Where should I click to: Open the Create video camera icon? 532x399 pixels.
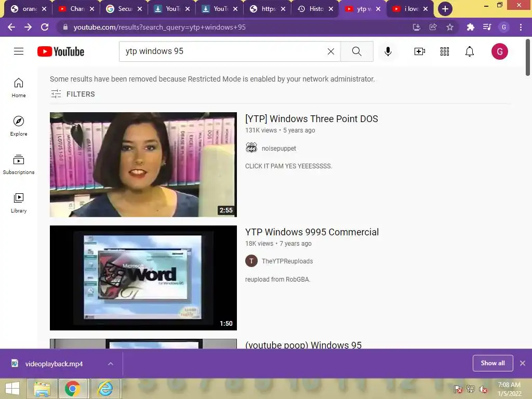point(420,51)
